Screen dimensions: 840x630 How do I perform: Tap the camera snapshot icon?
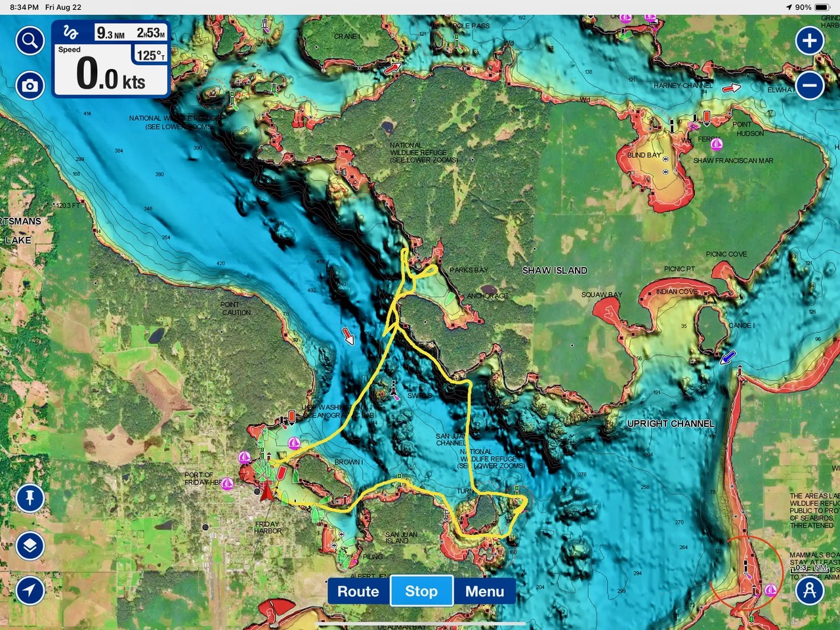point(30,85)
